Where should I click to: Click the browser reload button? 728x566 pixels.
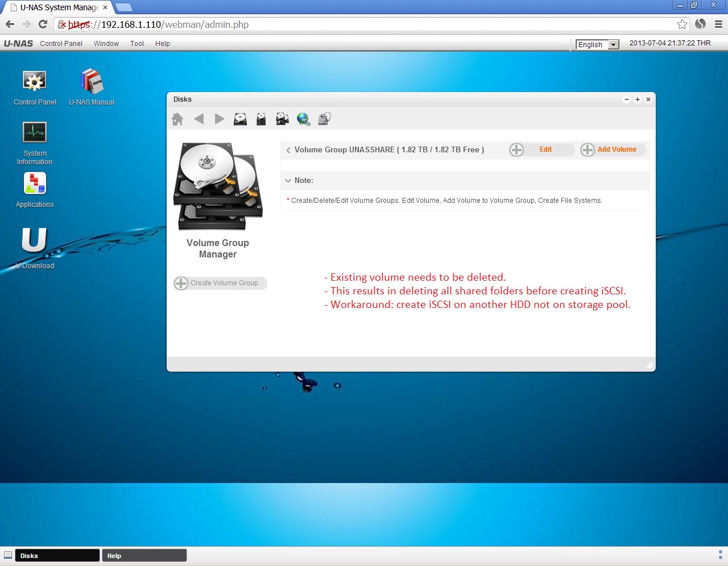point(43,24)
